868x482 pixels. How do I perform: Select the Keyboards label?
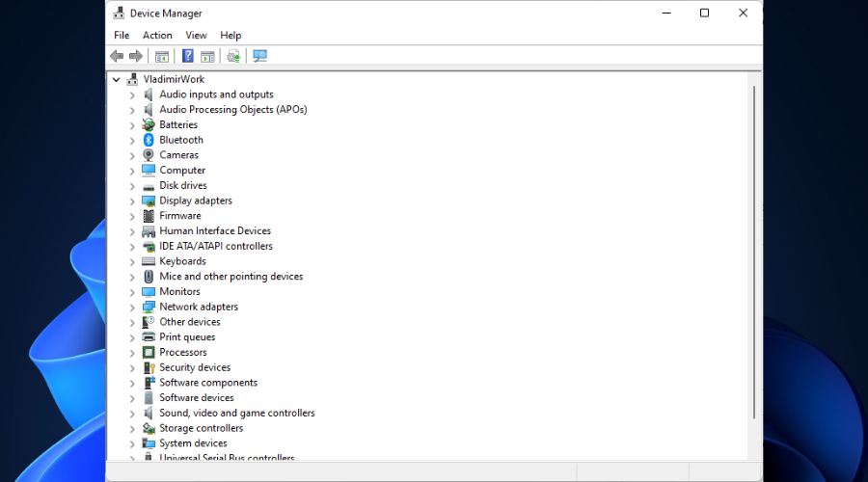tap(182, 261)
